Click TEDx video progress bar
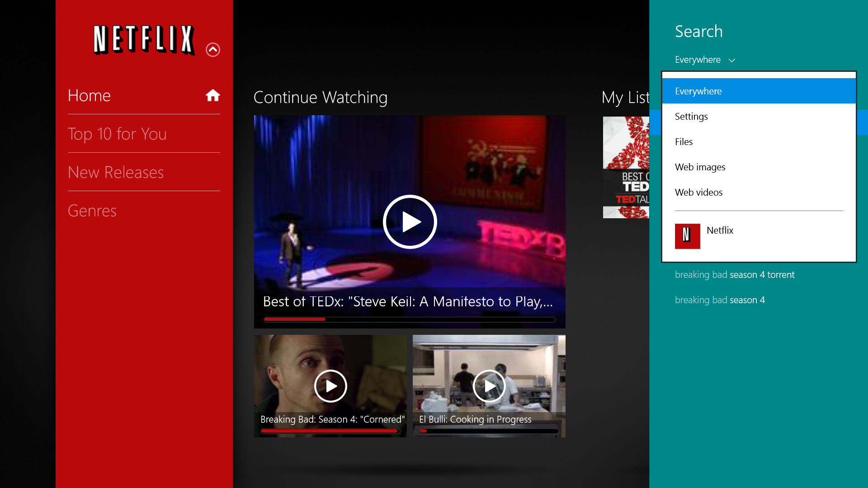Image resolution: width=868 pixels, height=488 pixels. 410,319
